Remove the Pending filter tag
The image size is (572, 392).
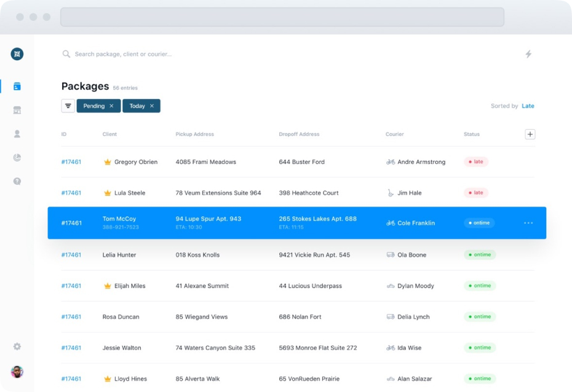[111, 106]
